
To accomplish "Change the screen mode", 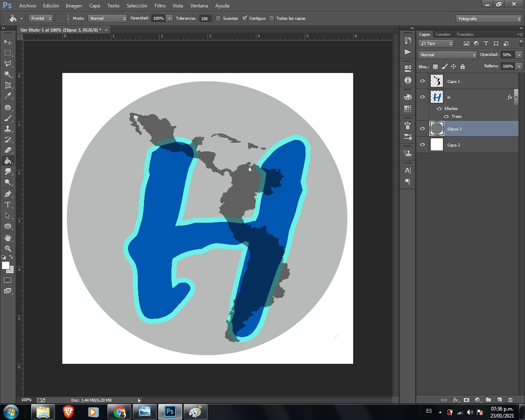I will pyautogui.click(x=8, y=291).
